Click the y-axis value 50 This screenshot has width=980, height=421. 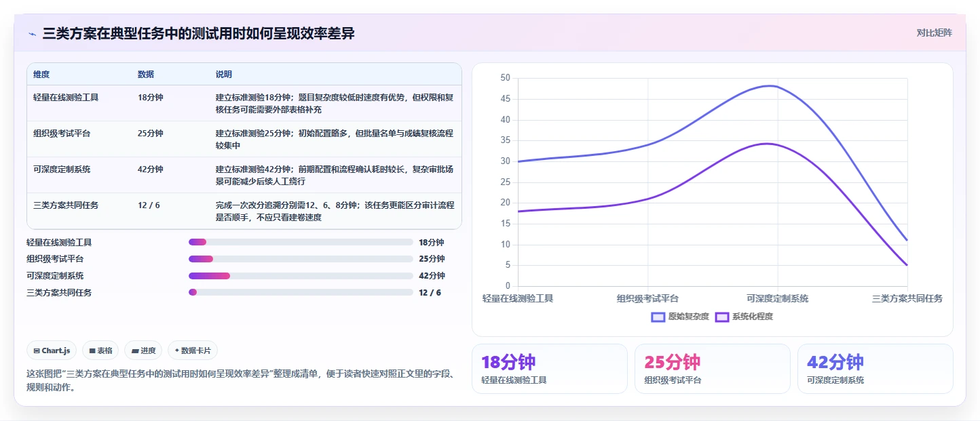(x=505, y=78)
